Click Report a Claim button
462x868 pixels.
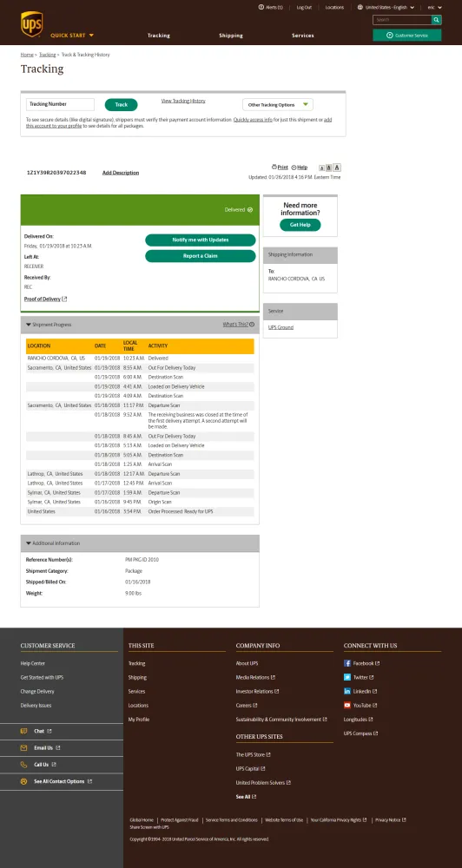tap(201, 256)
